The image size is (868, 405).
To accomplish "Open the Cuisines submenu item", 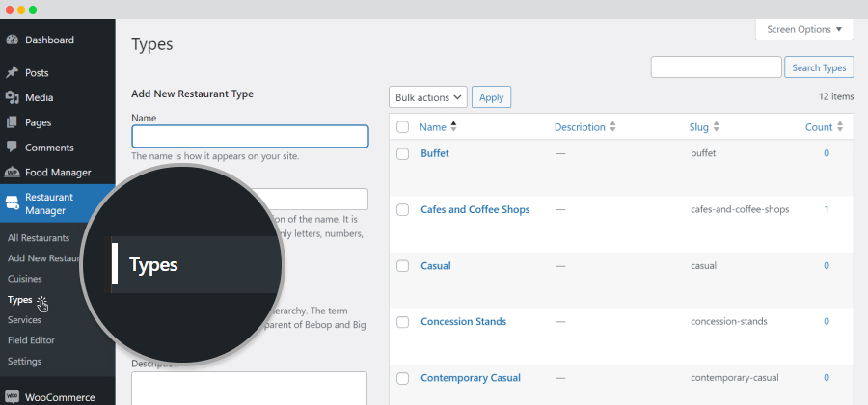I will coord(24,279).
